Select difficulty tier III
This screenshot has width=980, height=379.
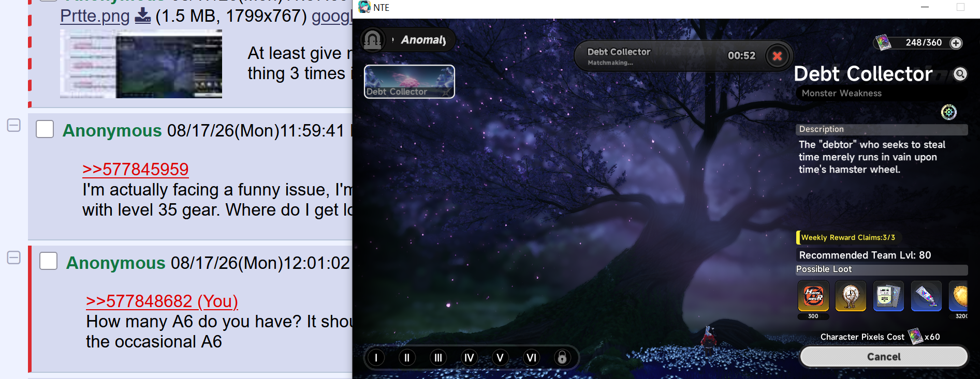pos(438,357)
